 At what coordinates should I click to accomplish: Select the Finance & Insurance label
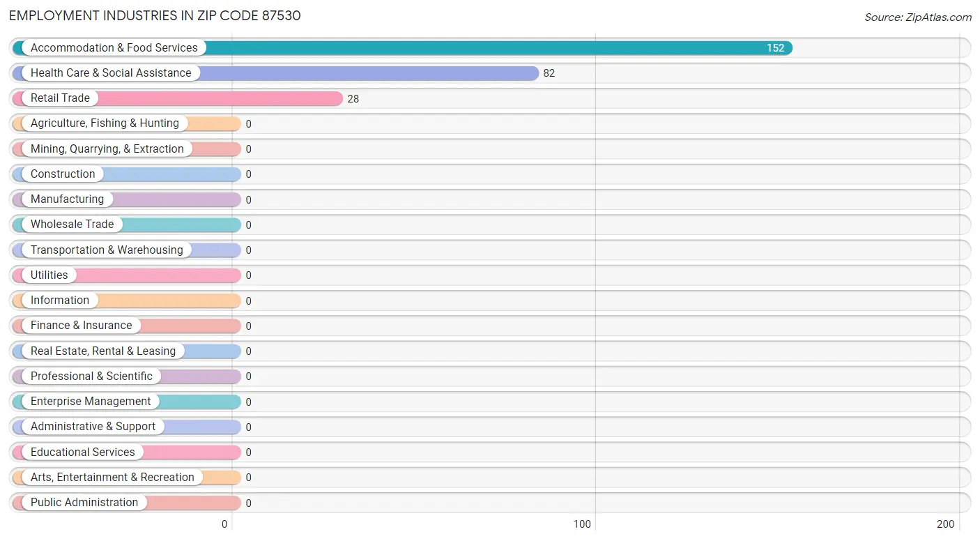point(81,325)
